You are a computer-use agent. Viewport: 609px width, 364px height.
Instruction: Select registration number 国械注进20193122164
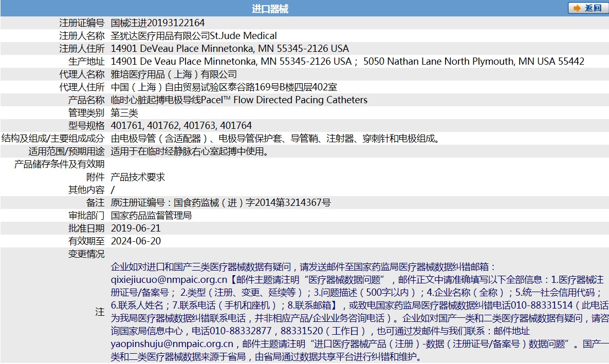pyautogui.click(x=158, y=23)
